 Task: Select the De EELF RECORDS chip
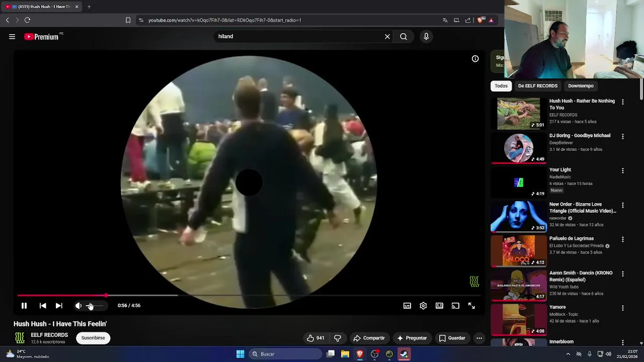[x=538, y=86]
